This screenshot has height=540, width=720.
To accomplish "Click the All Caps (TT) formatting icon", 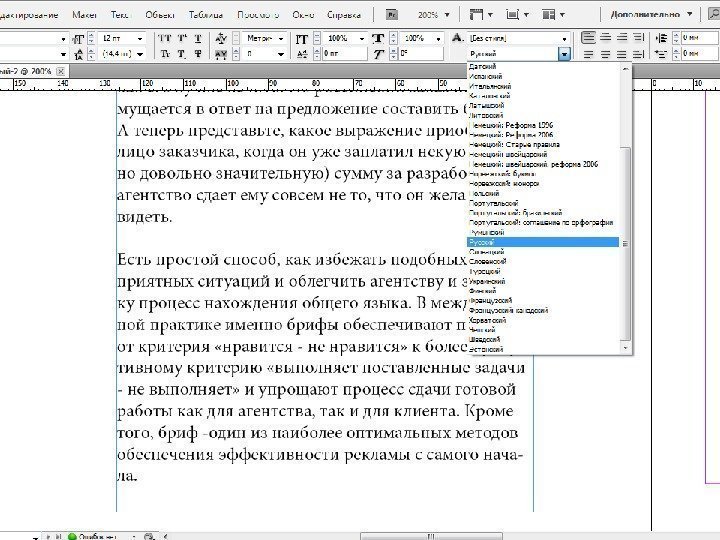I will click(165, 37).
